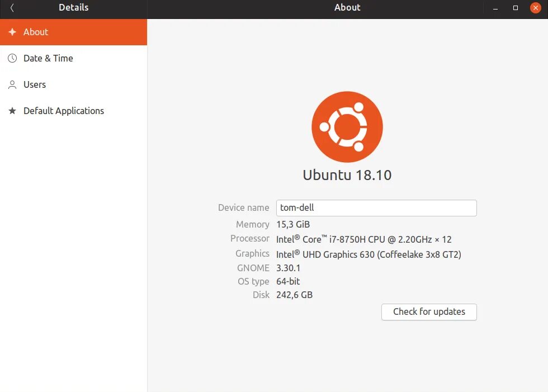Select the About sidebar entry
Image resolution: width=548 pixels, height=392 pixels.
coord(73,32)
